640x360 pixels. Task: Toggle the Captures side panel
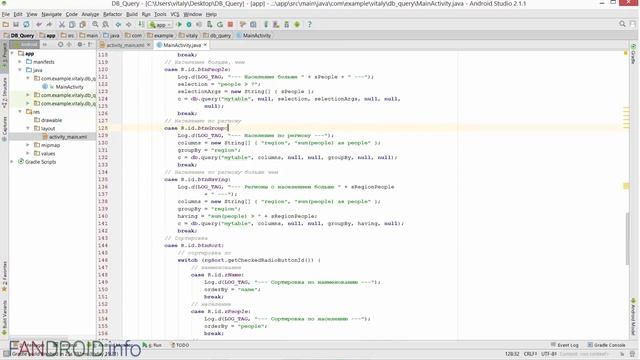point(4,129)
